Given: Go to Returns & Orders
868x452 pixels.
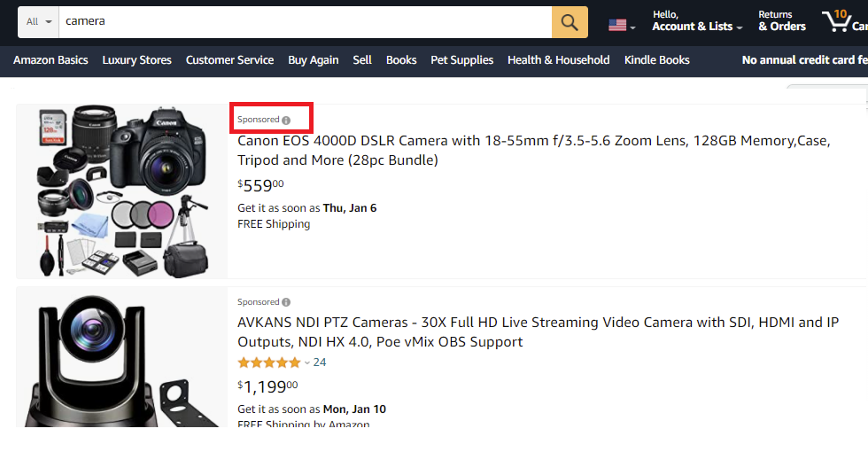Looking at the screenshot, I should [781, 21].
